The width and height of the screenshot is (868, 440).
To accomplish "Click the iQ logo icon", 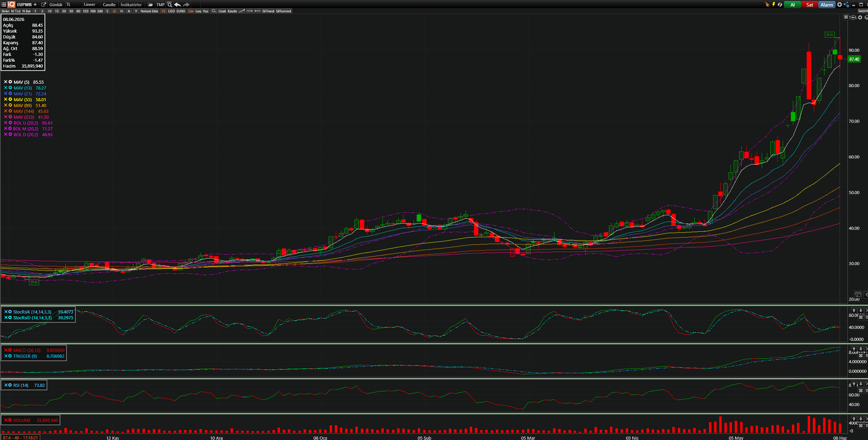I will point(11,4).
